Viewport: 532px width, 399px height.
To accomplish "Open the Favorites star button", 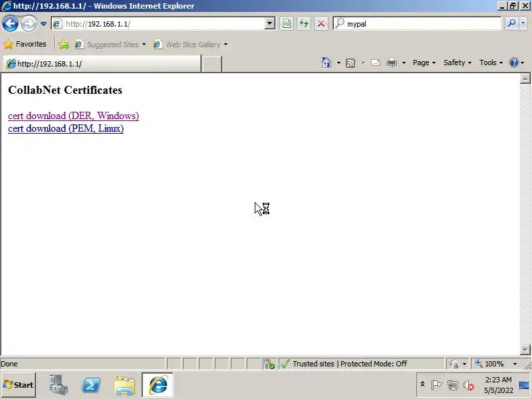I will pyautogui.click(x=25, y=44).
